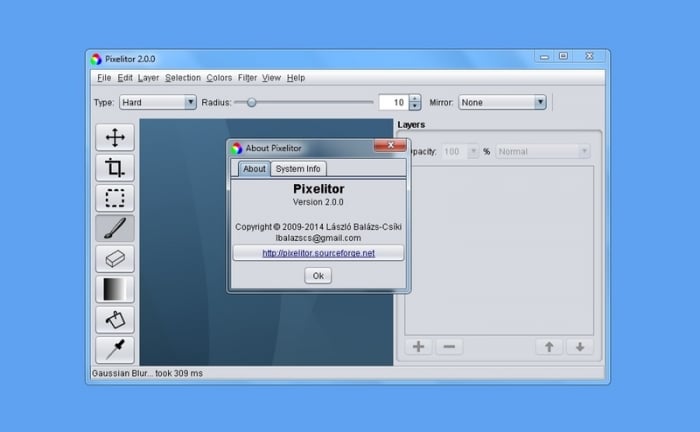The image size is (700, 432).
Task: Select the Move tool
Action: pyautogui.click(x=115, y=138)
